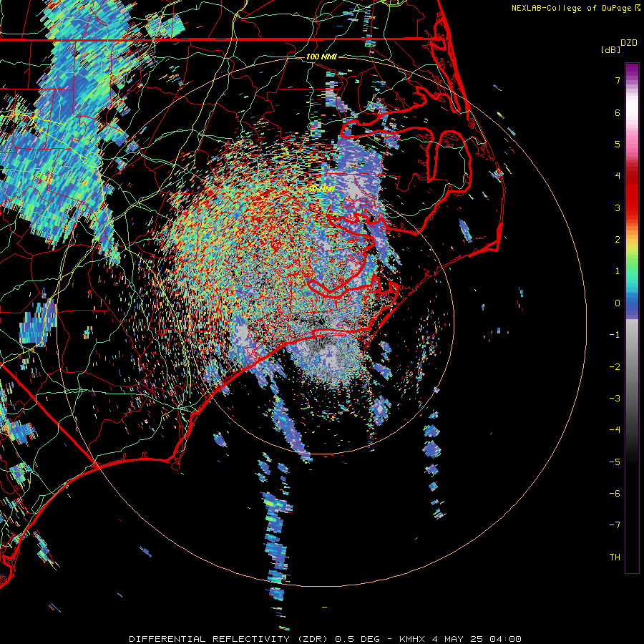This screenshot has height=644, width=644.
Task: Select the 0 dB scale label
Action: [618, 303]
